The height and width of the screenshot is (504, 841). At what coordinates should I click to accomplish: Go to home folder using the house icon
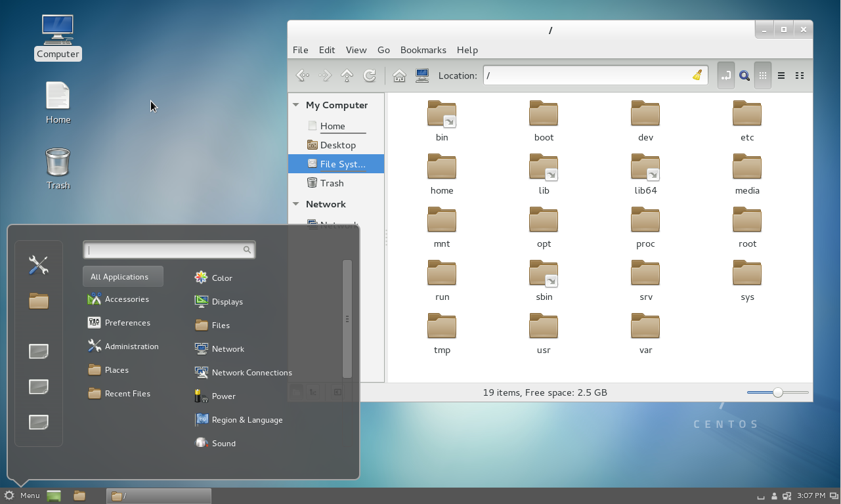[399, 75]
